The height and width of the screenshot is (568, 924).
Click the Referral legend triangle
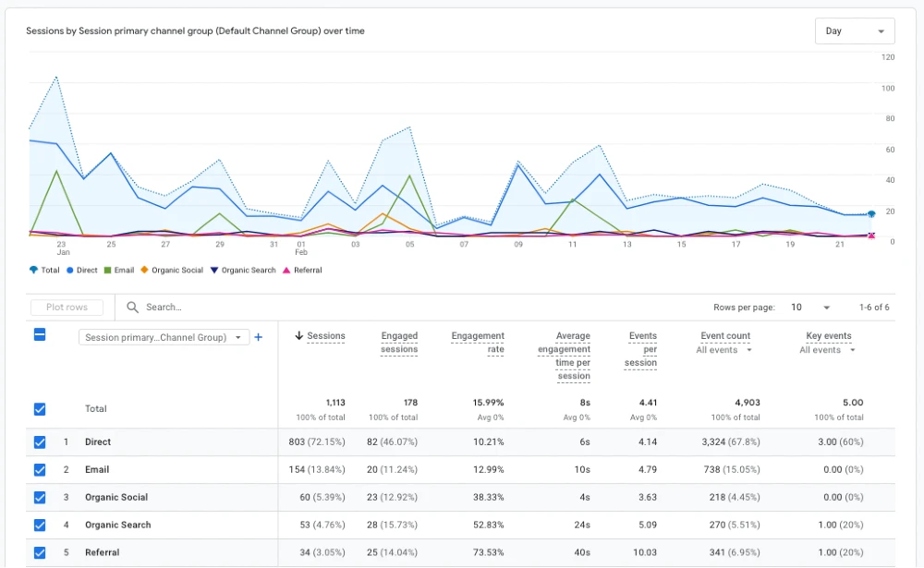pos(286,271)
